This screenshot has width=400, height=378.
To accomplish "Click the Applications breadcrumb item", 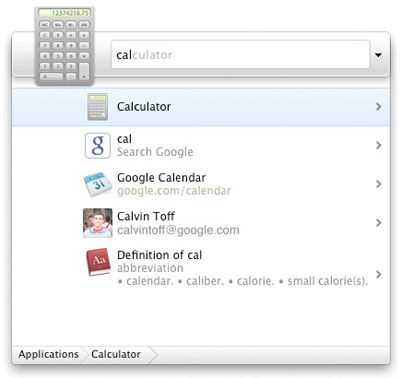I will 48,354.
